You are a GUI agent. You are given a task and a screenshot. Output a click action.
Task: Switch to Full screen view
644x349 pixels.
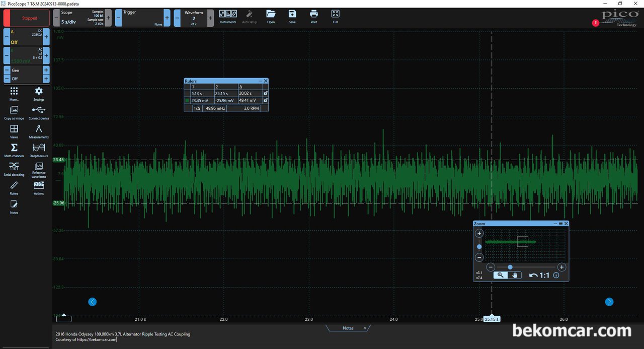click(x=336, y=17)
